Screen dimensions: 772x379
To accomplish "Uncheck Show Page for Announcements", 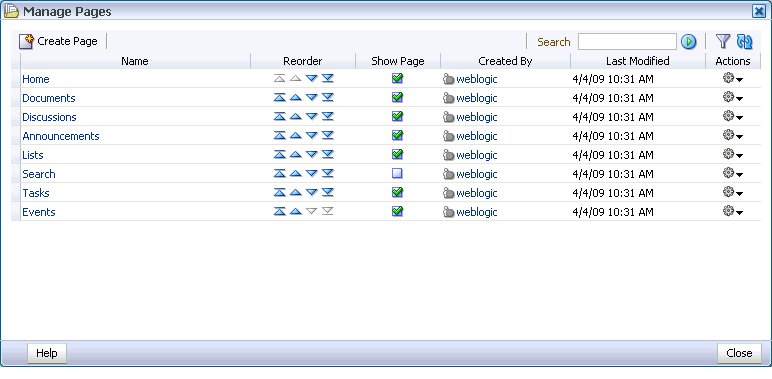I will coord(397,135).
